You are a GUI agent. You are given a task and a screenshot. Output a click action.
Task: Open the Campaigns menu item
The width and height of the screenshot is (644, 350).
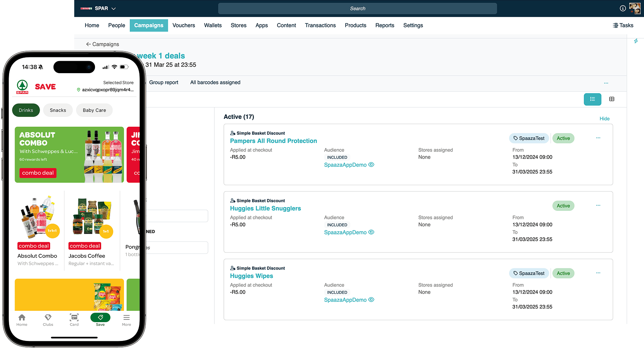click(x=149, y=25)
